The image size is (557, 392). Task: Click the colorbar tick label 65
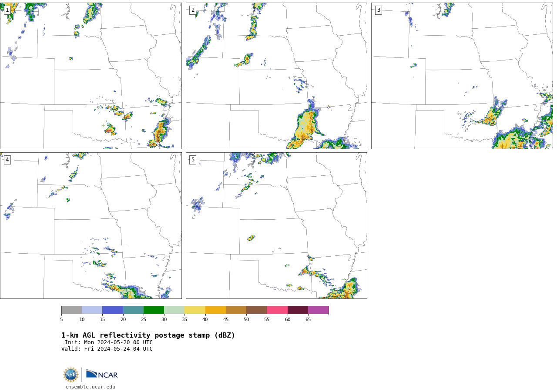click(x=308, y=320)
